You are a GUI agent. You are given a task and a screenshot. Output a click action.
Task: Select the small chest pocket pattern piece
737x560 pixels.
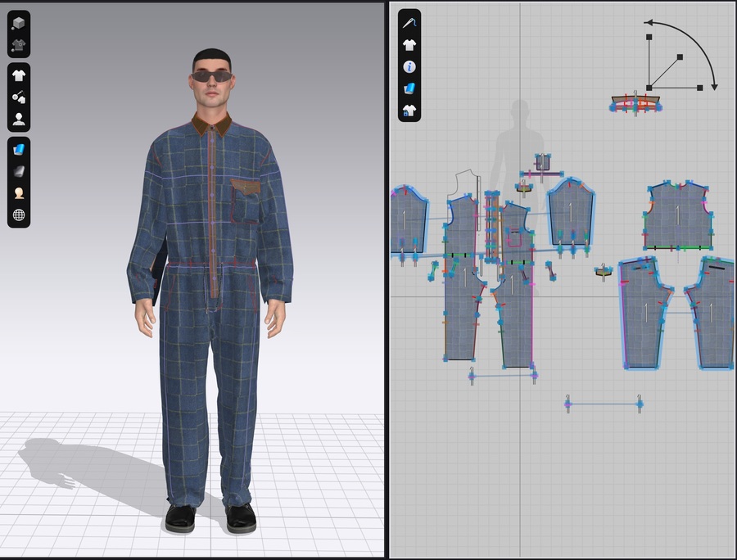pyautogui.click(x=542, y=163)
